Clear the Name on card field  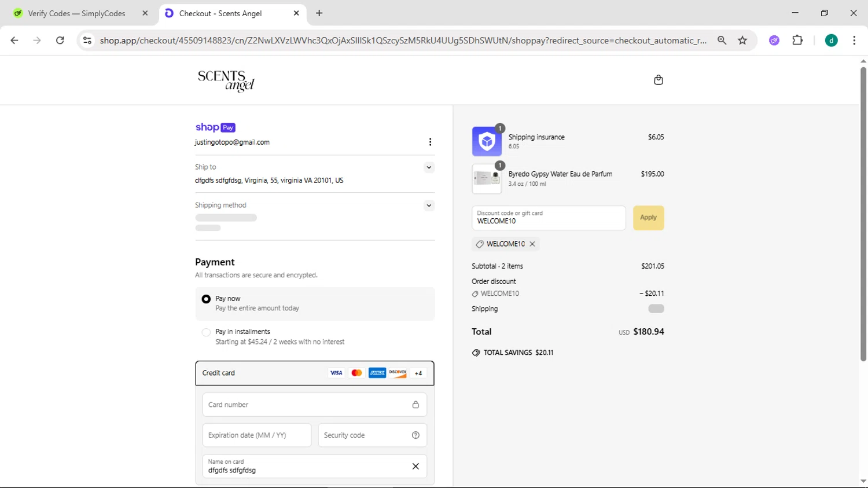coord(415,466)
